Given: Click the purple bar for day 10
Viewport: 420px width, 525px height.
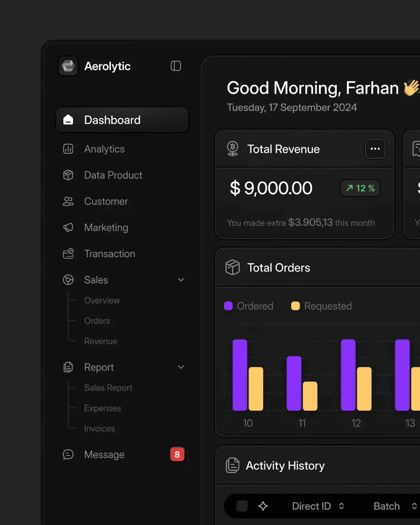Looking at the screenshot, I should click(240, 375).
